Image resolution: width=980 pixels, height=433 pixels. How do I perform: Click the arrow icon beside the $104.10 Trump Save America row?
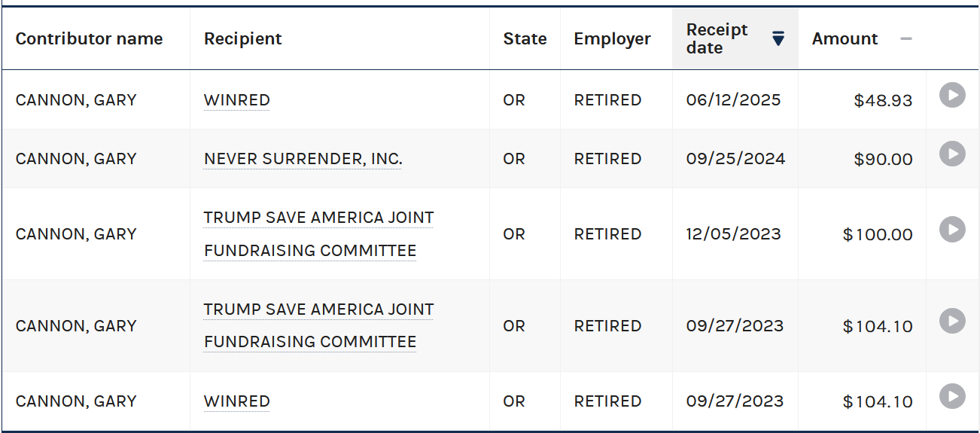point(952,321)
